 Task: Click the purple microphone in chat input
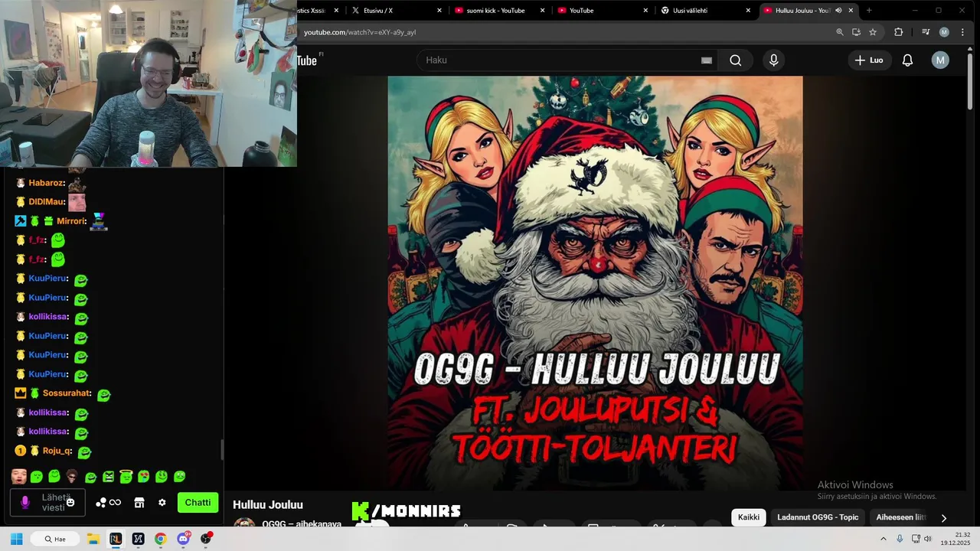coord(24,503)
